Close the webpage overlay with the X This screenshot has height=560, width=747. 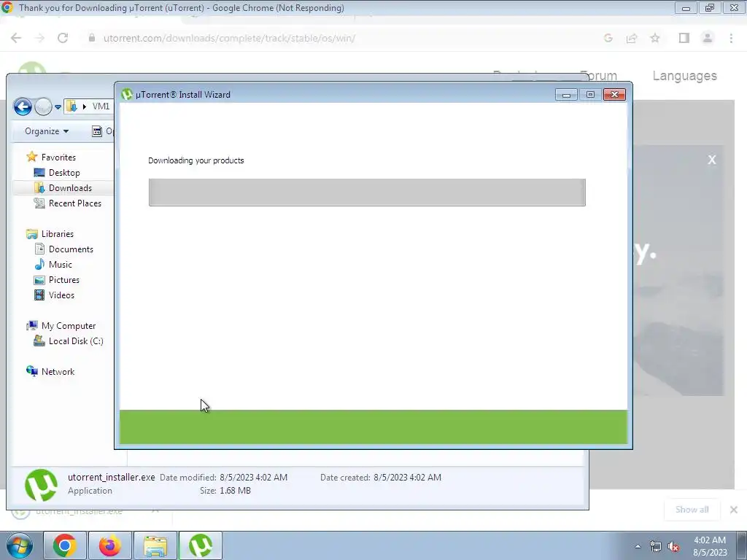click(712, 160)
